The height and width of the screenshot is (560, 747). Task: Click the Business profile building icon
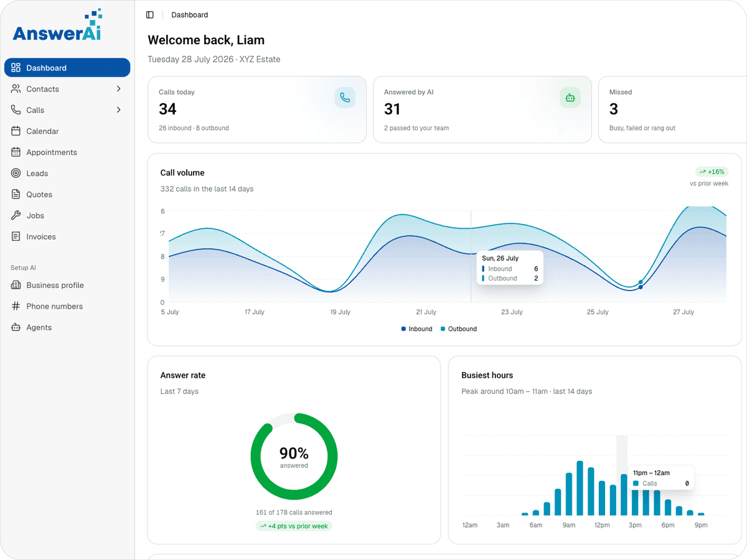pos(16,286)
